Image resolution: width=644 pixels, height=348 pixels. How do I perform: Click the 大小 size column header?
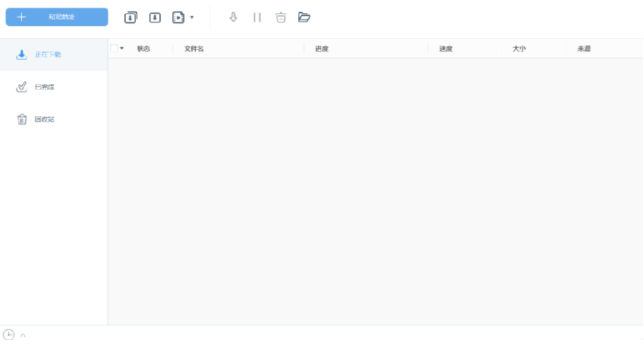click(519, 49)
